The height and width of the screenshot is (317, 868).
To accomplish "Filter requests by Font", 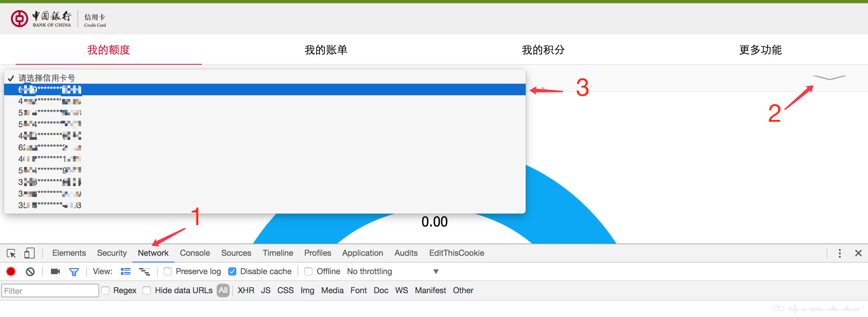I will click(359, 290).
